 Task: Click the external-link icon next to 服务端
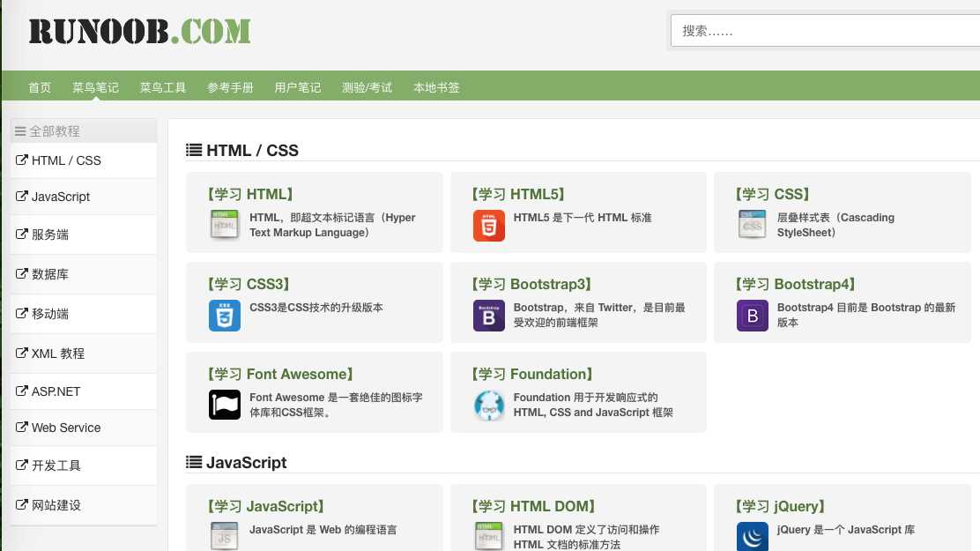[22, 234]
